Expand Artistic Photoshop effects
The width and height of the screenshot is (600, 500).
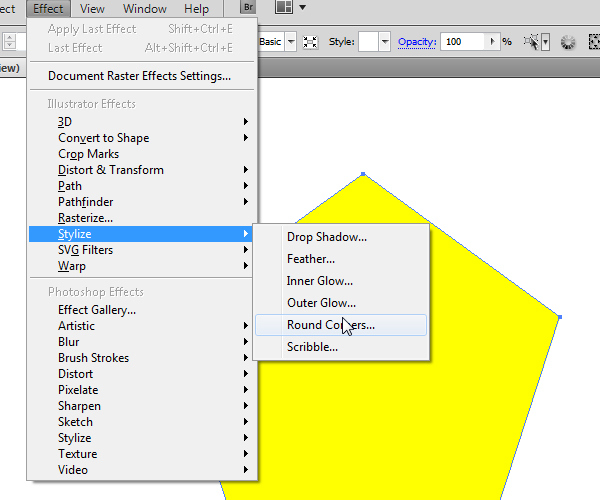tap(142, 326)
